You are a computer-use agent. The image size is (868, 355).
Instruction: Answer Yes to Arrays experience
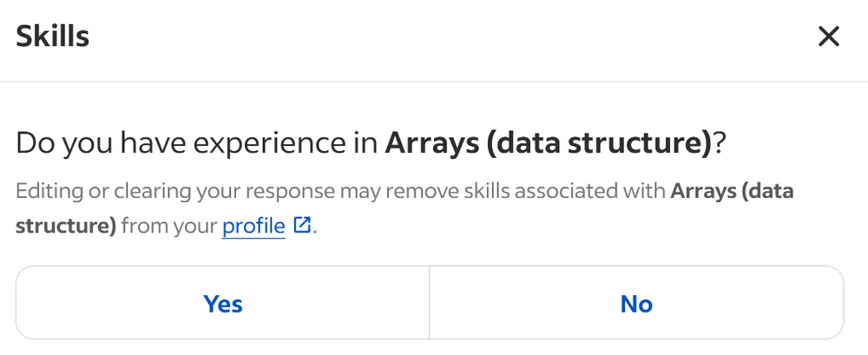[x=223, y=303]
